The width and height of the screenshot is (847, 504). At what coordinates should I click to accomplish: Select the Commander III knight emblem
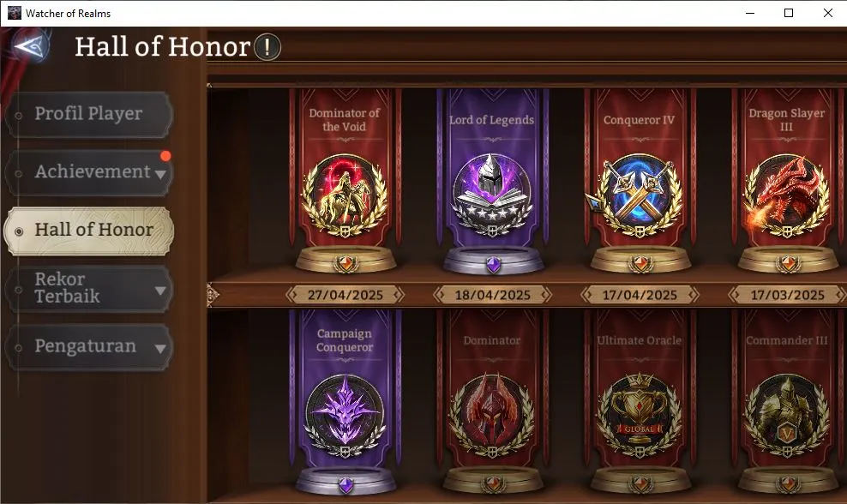click(x=786, y=416)
